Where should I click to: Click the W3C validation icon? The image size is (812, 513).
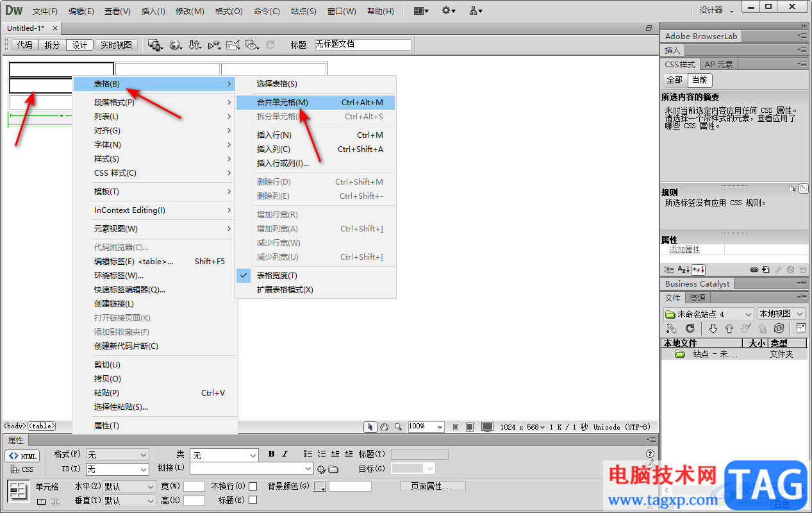click(214, 45)
